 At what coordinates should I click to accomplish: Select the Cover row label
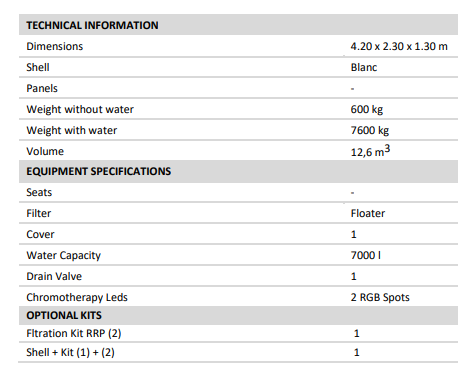tap(40, 234)
